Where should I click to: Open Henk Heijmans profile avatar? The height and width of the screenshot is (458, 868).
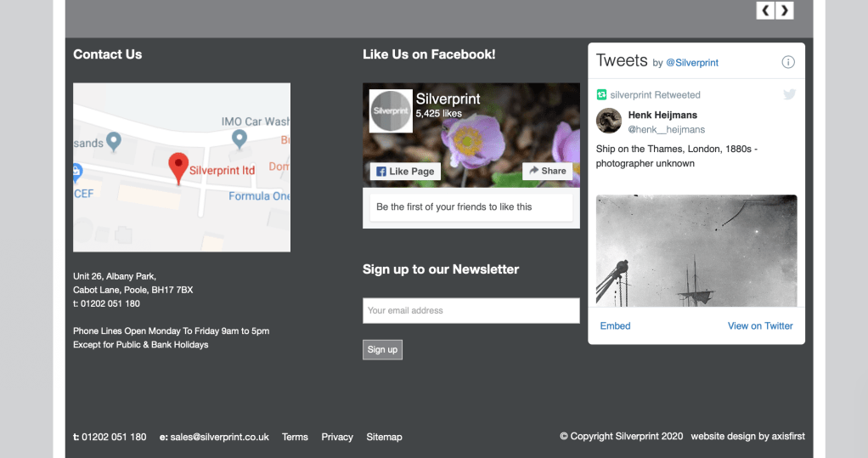(609, 122)
